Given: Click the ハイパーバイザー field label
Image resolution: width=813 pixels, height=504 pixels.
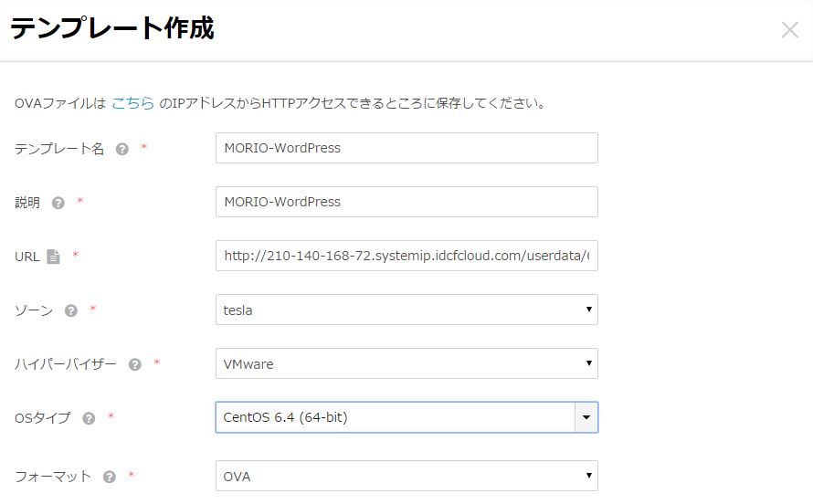Looking at the screenshot, I should [x=66, y=364].
